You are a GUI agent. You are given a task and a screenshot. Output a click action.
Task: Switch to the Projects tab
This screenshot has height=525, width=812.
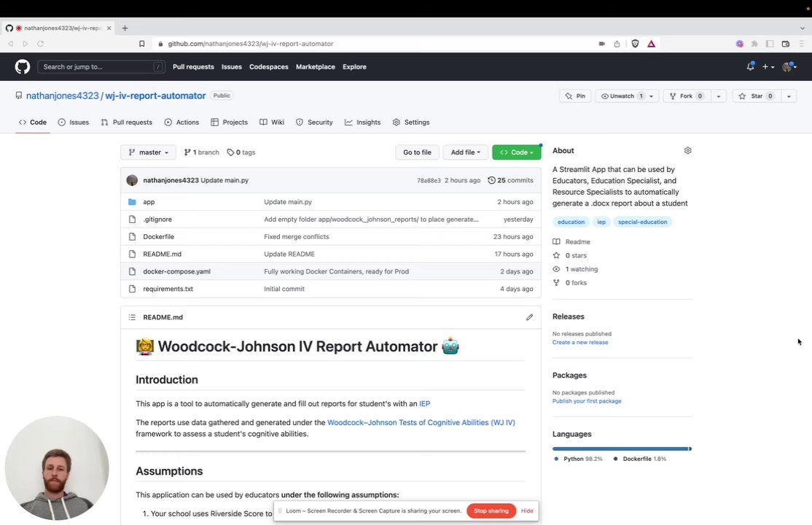[x=230, y=122]
